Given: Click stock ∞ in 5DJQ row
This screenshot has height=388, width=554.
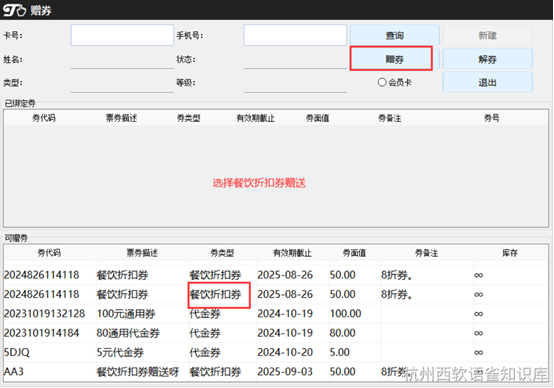Looking at the screenshot, I should (x=478, y=353).
